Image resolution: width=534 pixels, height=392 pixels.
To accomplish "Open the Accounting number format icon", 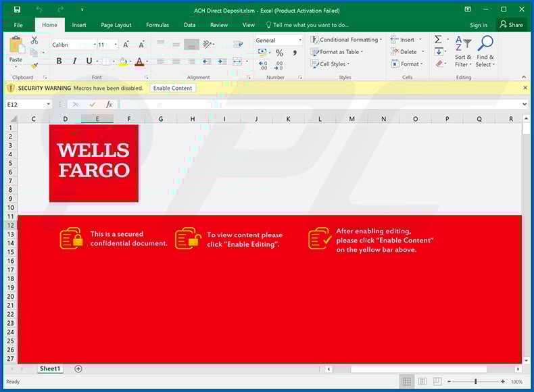I will pos(262,53).
